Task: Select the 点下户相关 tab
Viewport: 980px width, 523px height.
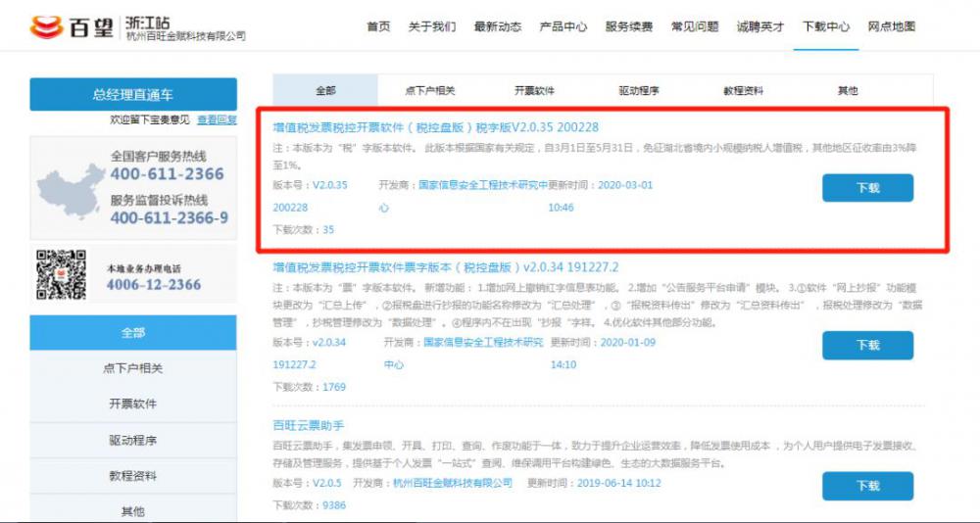Action: click(x=430, y=91)
